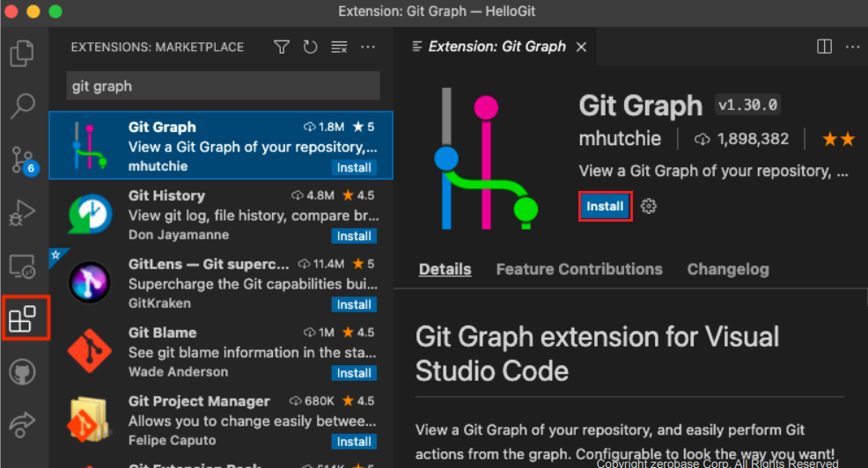Open the Extensions view icon
Viewport: 868px width, 468px height.
(x=23, y=318)
